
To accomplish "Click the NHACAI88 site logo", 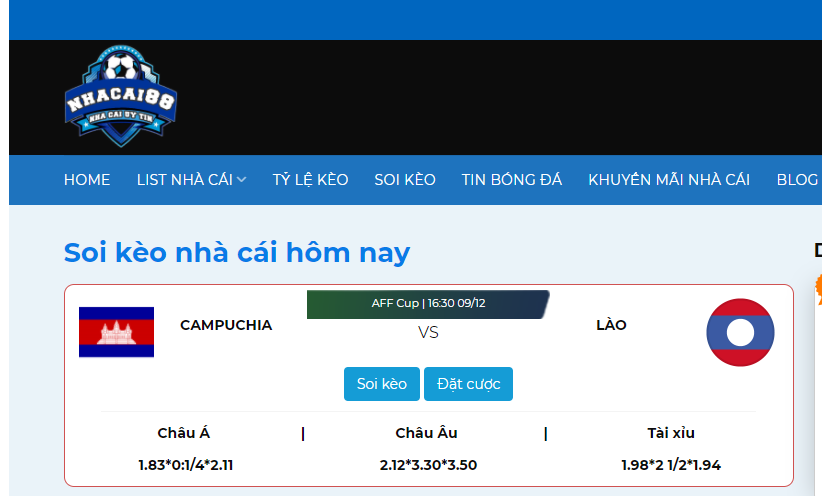I will (x=121, y=96).
